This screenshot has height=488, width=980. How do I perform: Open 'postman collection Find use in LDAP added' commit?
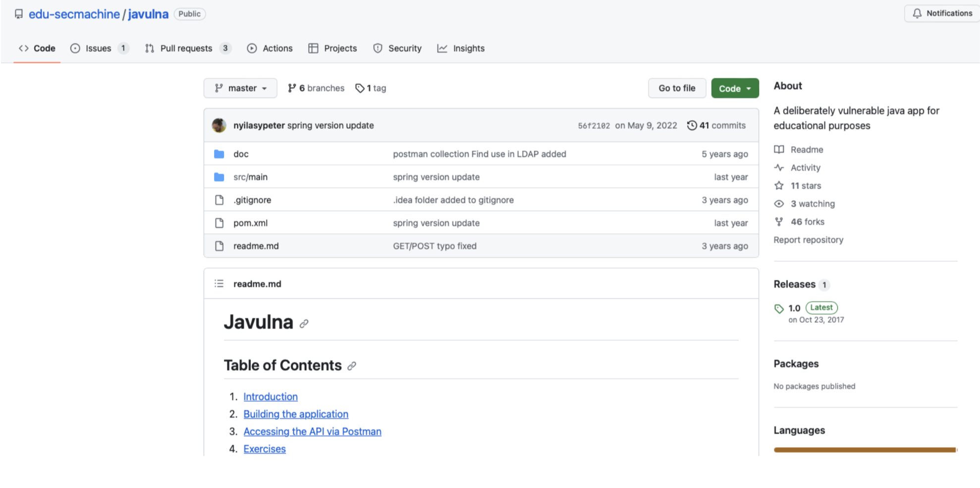click(480, 154)
